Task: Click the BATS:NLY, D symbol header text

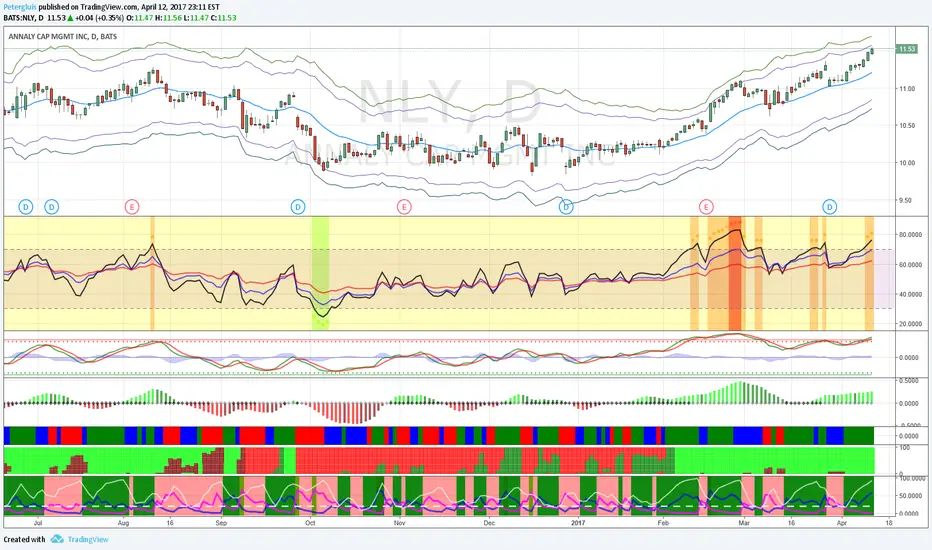Action: click(23, 18)
